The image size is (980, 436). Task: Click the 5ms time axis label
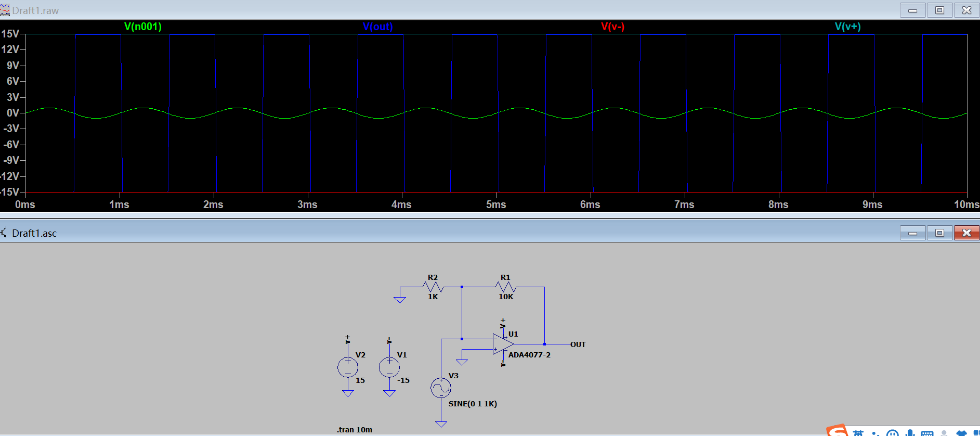pyautogui.click(x=496, y=204)
